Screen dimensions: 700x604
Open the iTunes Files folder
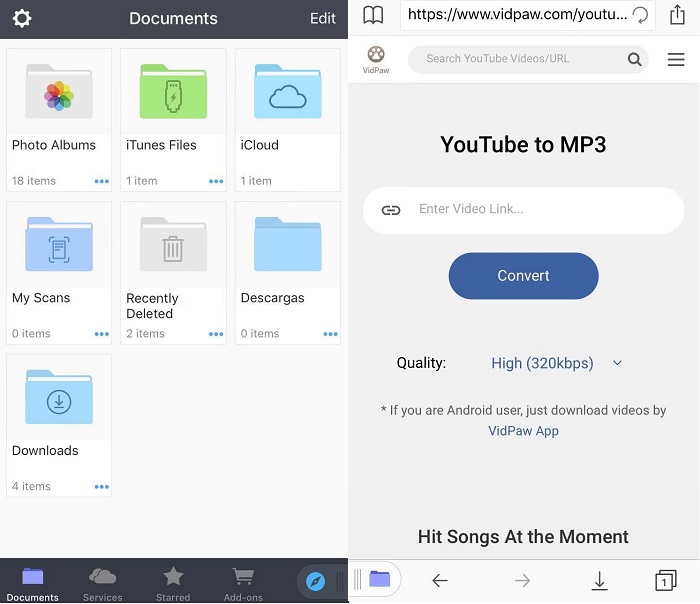tap(173, 120)
